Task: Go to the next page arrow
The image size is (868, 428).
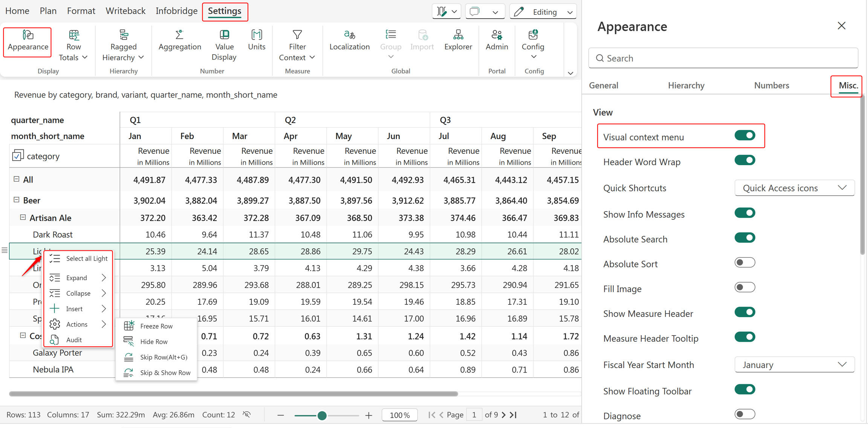Action: 504,415
